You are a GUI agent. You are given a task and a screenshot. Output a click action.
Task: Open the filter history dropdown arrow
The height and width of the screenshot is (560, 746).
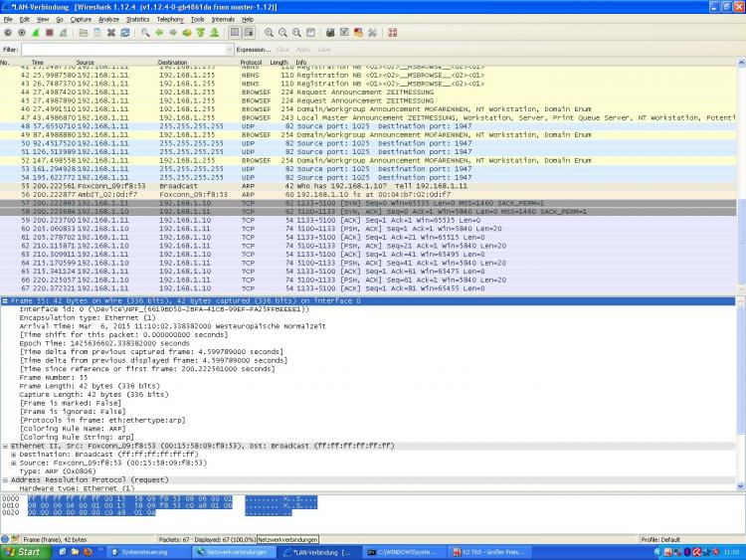(230, 50)
